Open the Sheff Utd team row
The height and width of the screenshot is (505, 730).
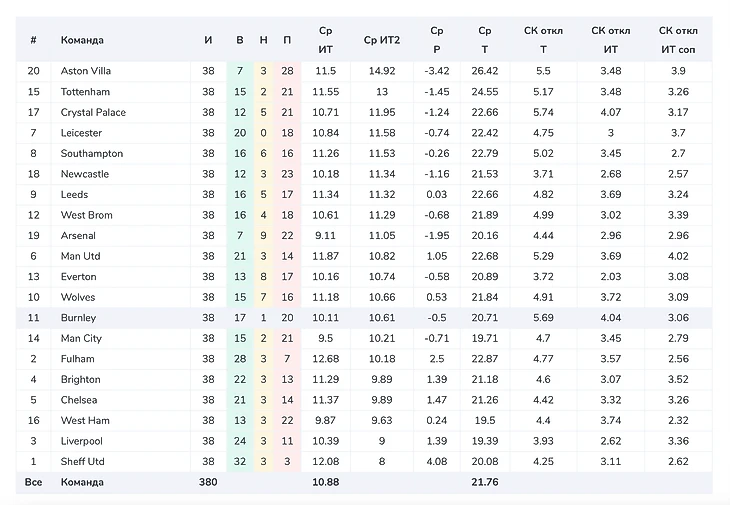point(83,462)
